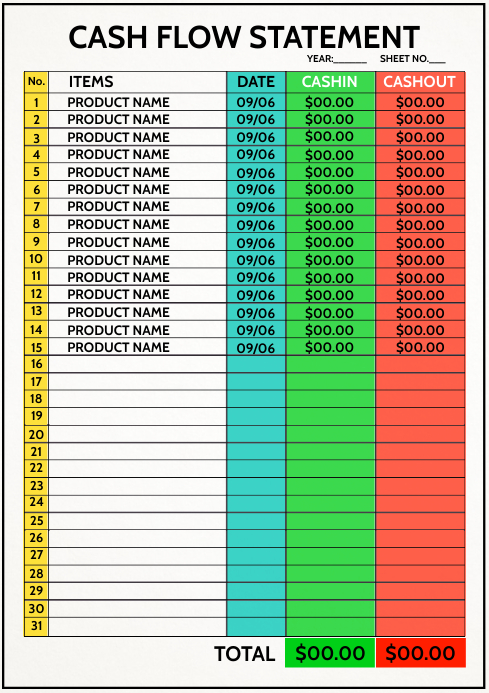This screenshot has height=693, width=489.
Task: Click the date cell in row 5
Action: click(x=256, y=172)
